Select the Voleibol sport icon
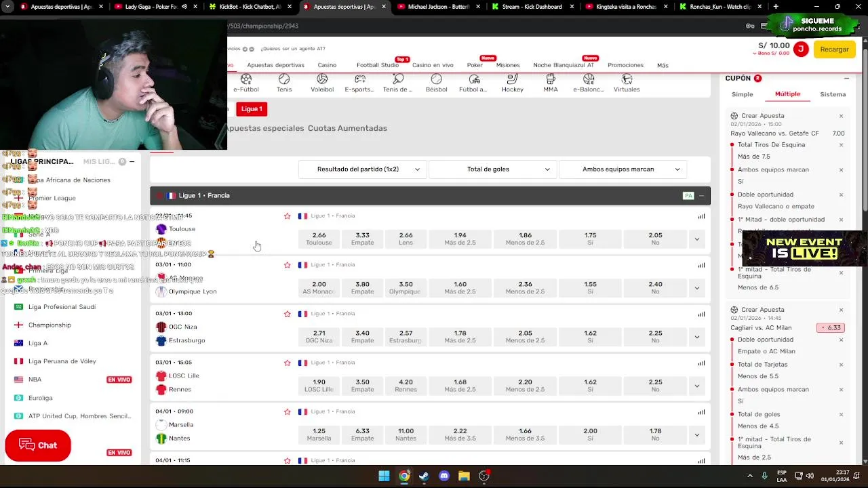This screenshot has width=868, height=488. pyautogui.click(x=322, y=83)
